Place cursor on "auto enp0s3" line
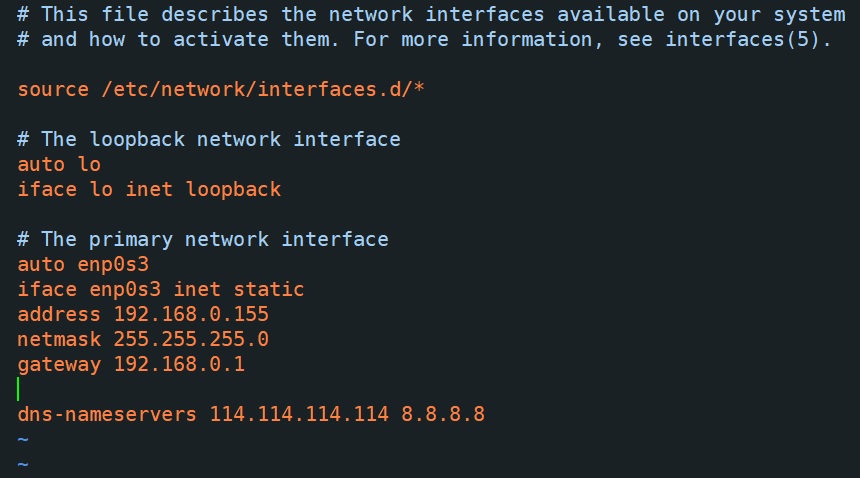Viewport: 860px width, 478px height. coord(83,264)
